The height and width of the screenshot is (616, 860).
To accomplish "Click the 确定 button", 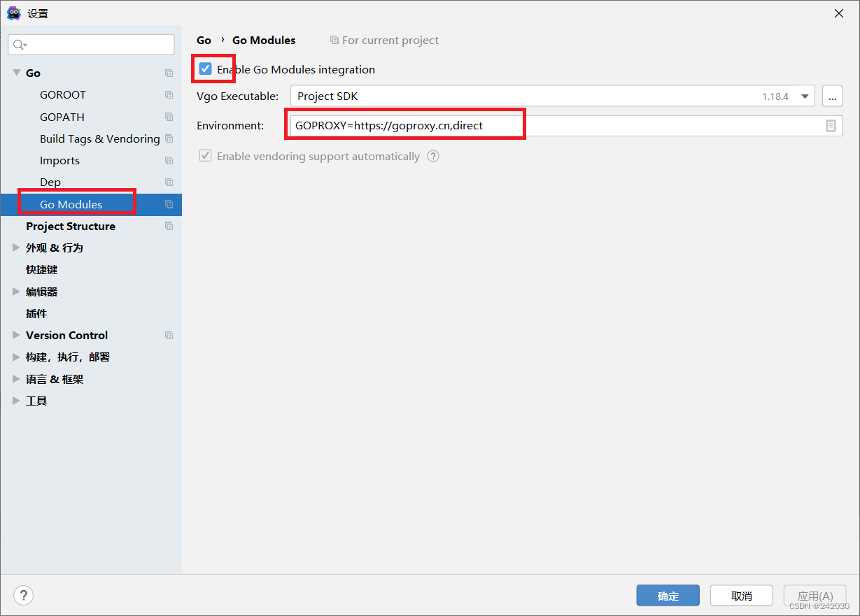I will pos(668,596).
